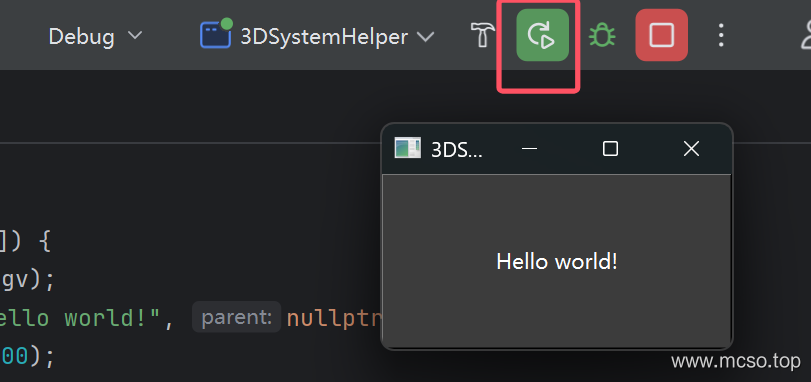The width and height of the screenshot is (811, 382).
Task: Open the 3DSystemHelper run configuration dropdown
Action: (x=317, y=36)
